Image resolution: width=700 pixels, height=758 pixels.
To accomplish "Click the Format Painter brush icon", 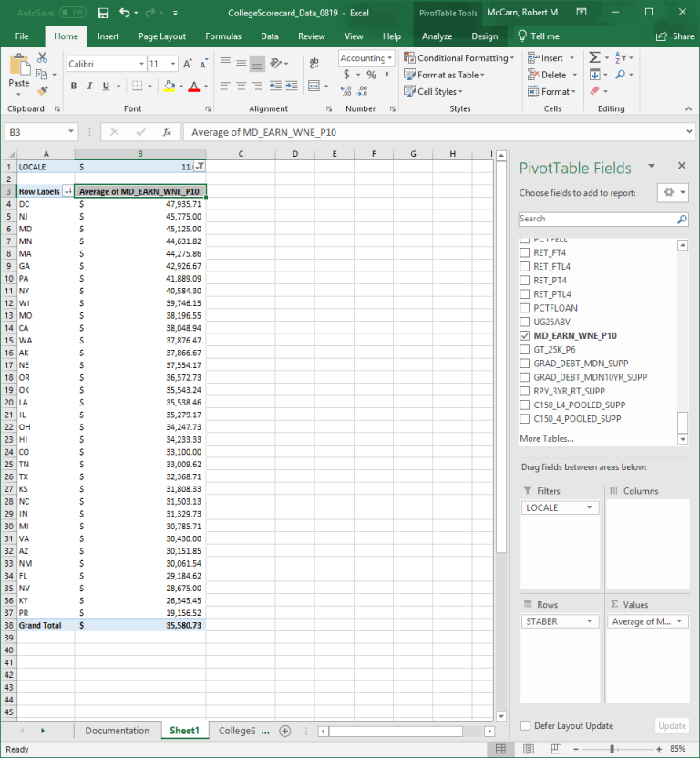I will pyautogui.click(x=42, y=89).
